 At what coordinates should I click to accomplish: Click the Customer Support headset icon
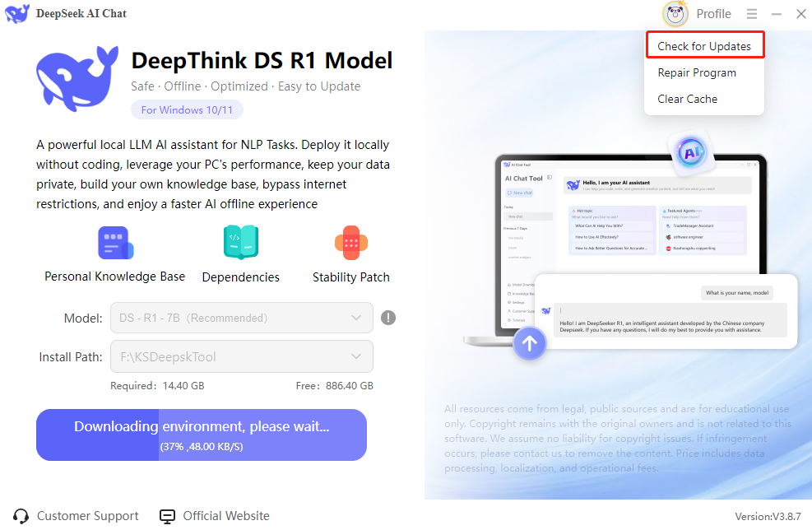tap(21, 516)
